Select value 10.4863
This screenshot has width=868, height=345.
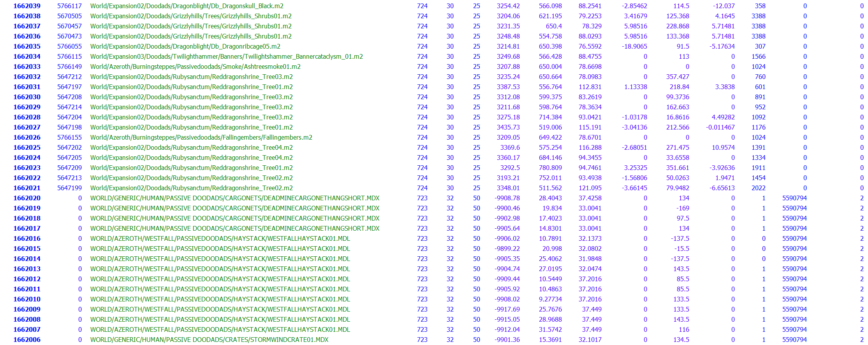(550, 289)
